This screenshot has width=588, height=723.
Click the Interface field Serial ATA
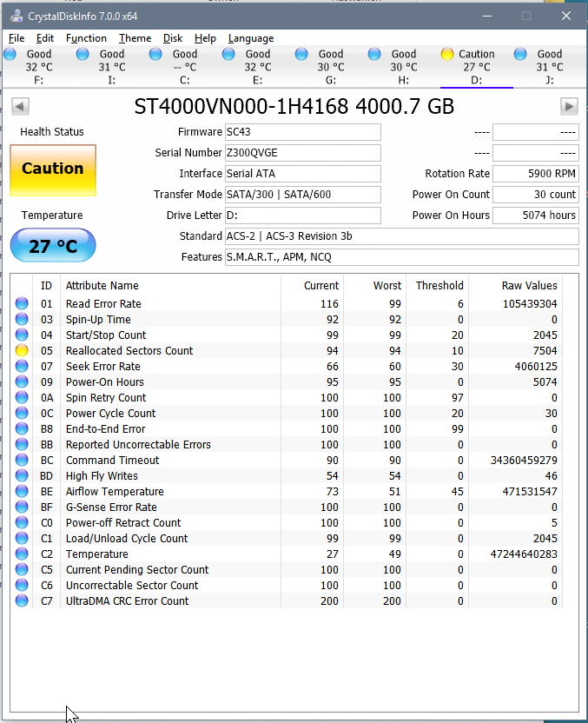tap(303, 174)
